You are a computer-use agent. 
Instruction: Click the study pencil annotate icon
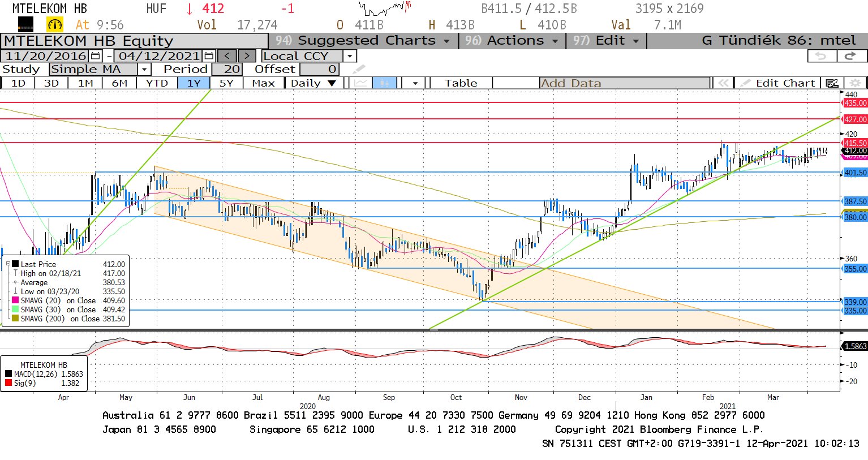click(359, 69)
